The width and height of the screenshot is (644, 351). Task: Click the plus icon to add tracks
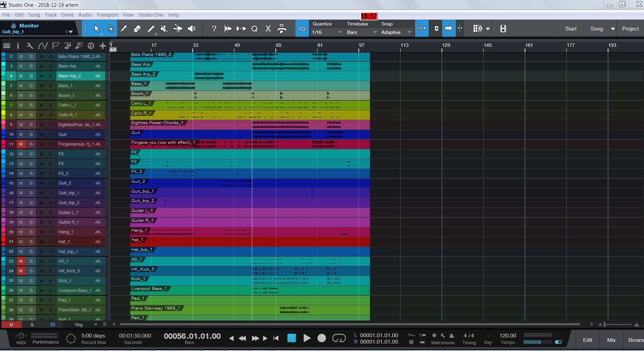click(x=103, y=46)
